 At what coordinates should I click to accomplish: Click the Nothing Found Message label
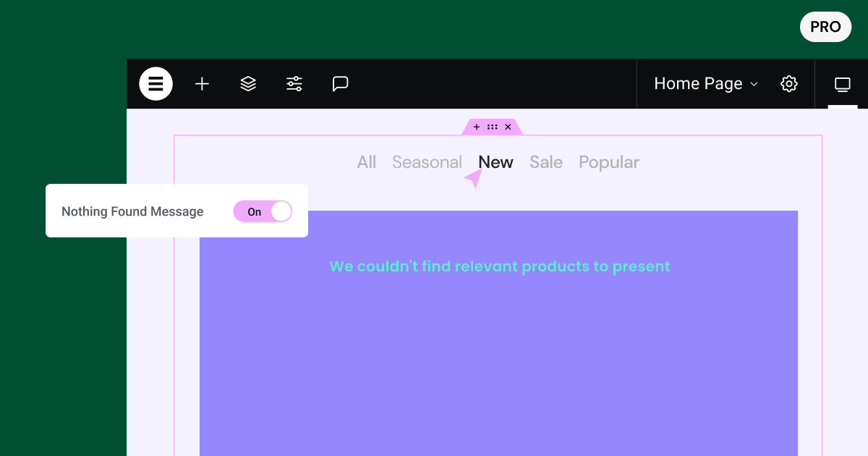132,211
